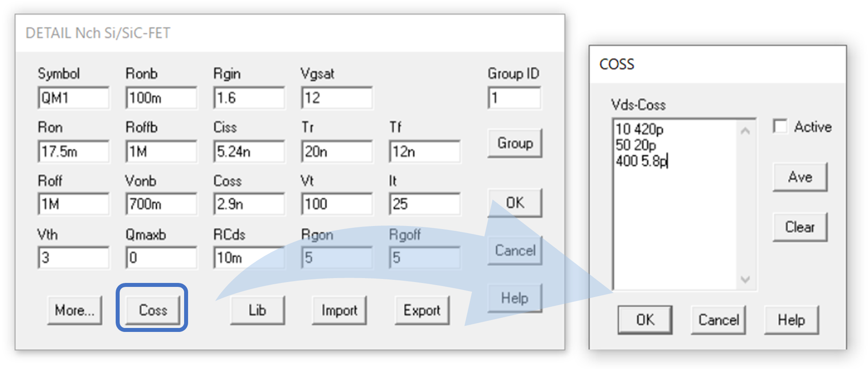Open Group settings with the Group button

pos(514,143)
